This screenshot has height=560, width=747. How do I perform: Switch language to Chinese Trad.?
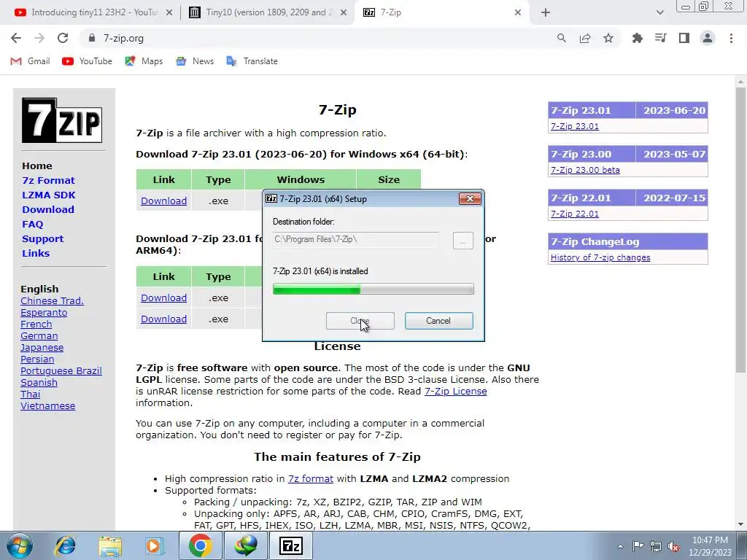[x=52, y=301]
